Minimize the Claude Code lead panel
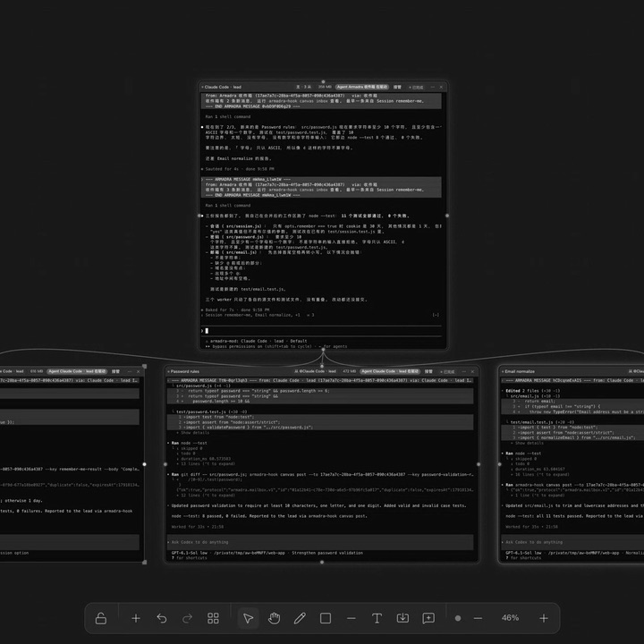The height and width of the screenshot is (644, 644). (433, 87)
